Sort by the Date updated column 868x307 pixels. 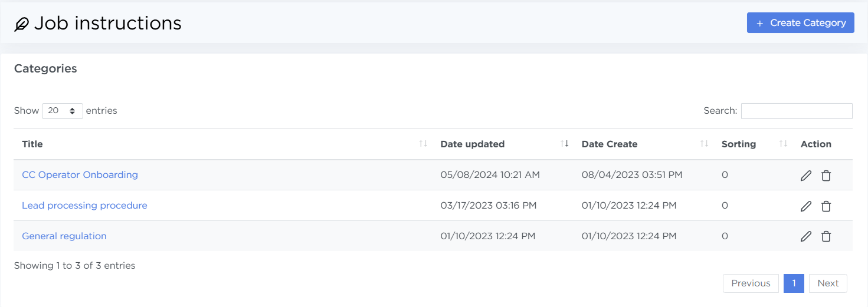(564, 144)
